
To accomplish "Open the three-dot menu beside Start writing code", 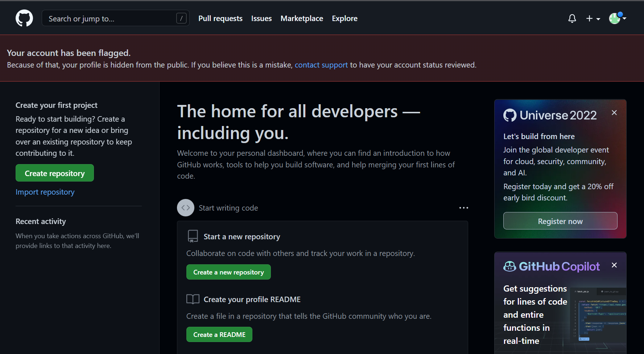I will coord(463,208).
